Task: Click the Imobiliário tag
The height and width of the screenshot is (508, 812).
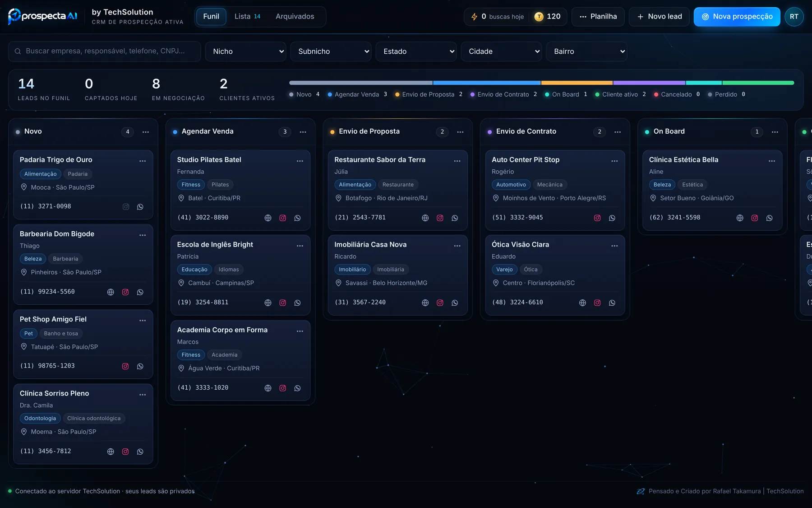Action: pos(352,270)
